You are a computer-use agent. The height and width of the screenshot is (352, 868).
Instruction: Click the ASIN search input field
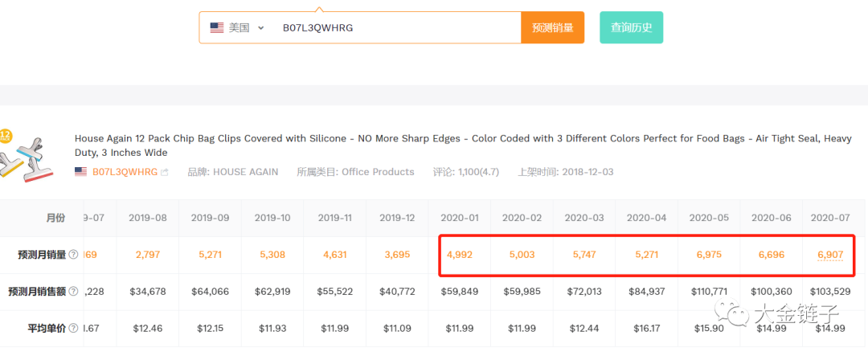pos(394,27)
